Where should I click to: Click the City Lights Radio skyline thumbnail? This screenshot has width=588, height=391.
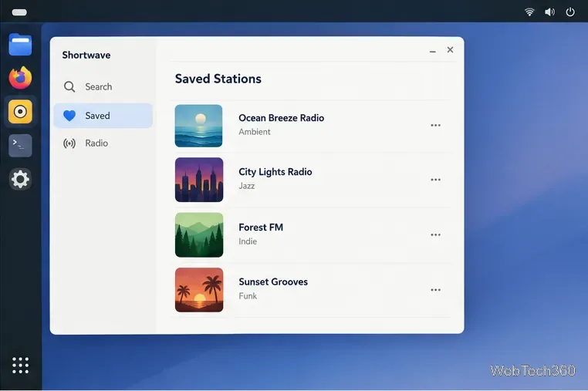coord(199,180)
